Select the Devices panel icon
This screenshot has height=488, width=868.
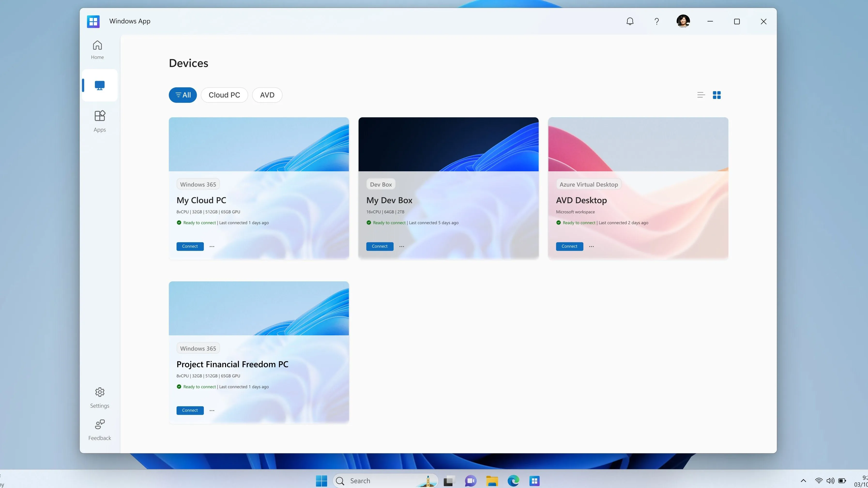[x=99, y=85]
